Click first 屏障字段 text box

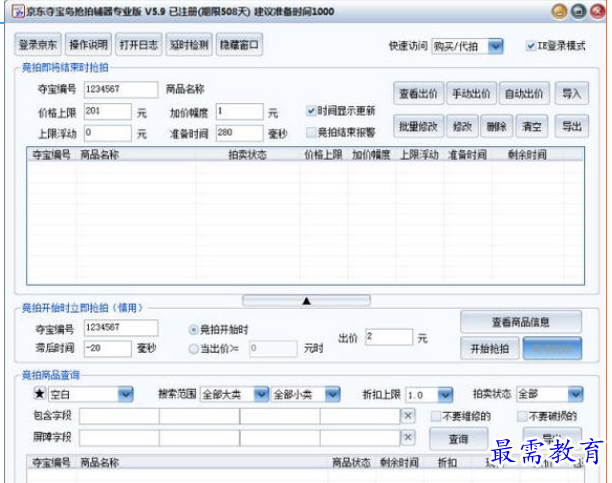119,438
